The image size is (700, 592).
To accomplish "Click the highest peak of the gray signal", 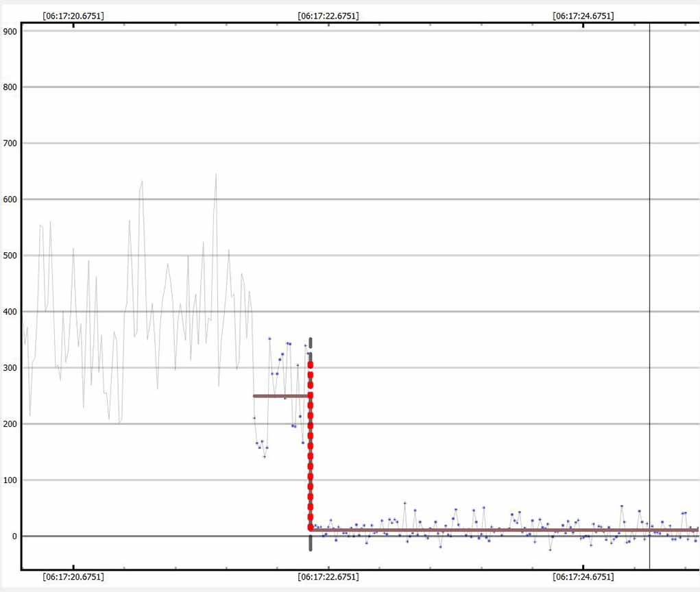I will (215, 174).
